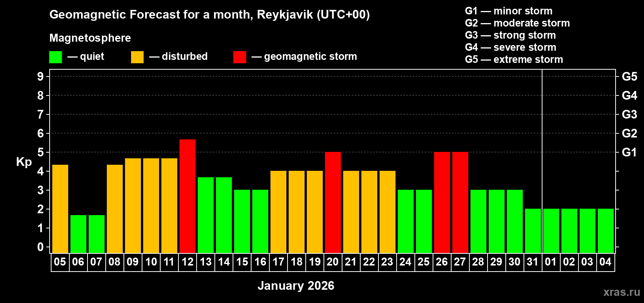This screenshot has width=644, height=303.
Task: Click the Kp value 0 tick label
Action: point(41,247)
